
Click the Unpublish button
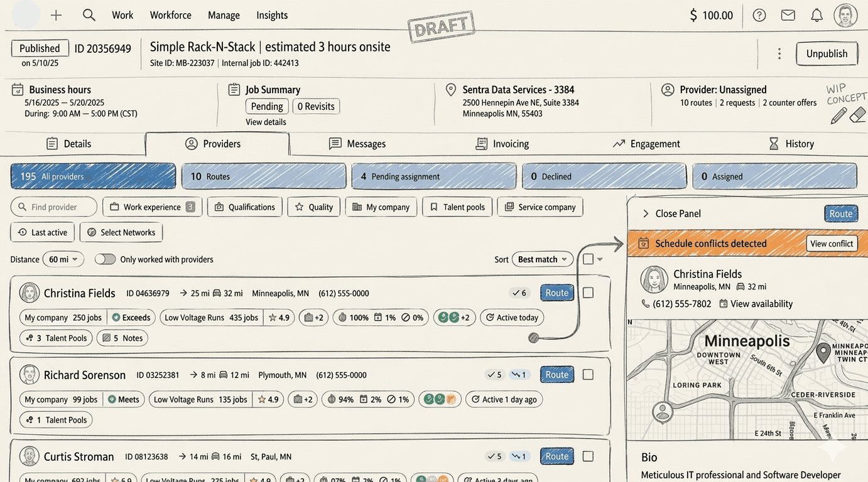pos(827,53)
